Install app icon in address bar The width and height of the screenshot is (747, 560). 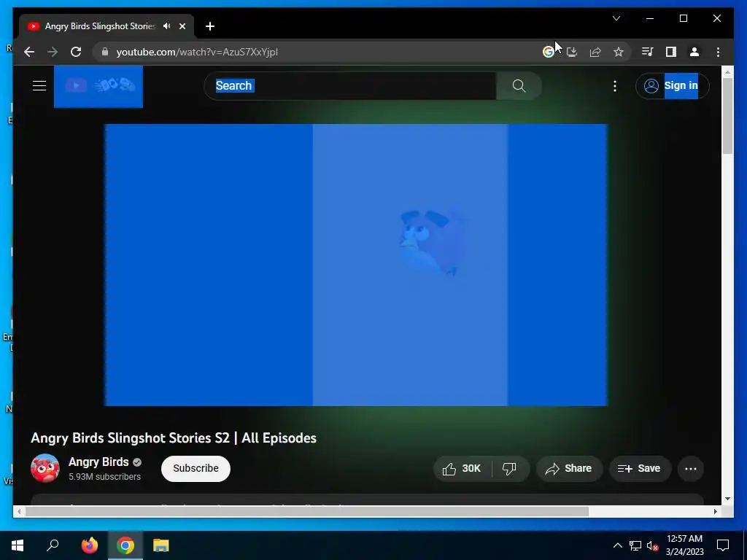572,52
